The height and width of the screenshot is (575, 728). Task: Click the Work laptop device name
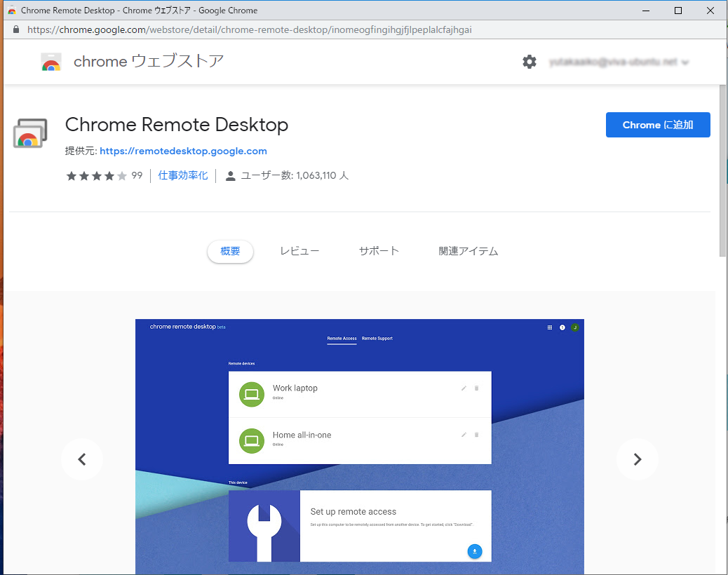(x=295, y=388)
